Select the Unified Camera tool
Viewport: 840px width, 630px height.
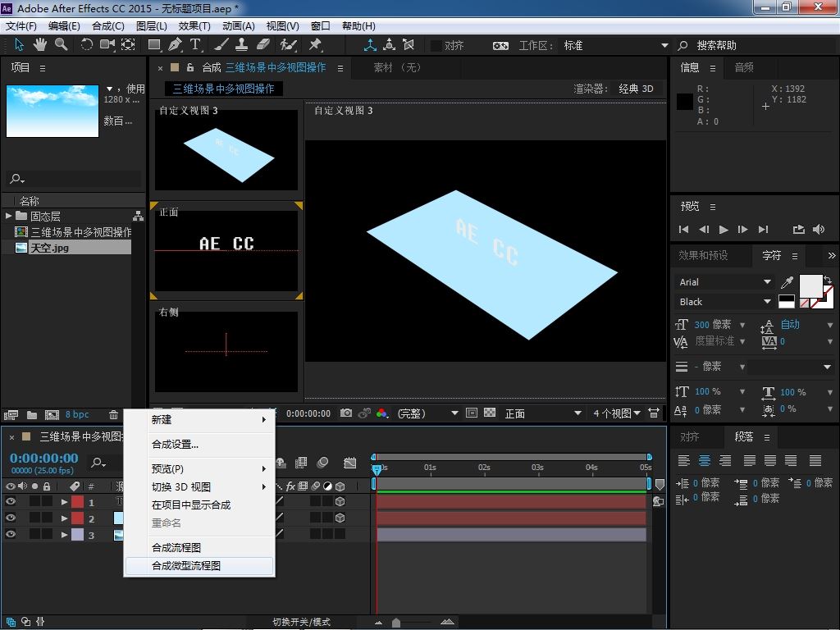tap(107, 45)
